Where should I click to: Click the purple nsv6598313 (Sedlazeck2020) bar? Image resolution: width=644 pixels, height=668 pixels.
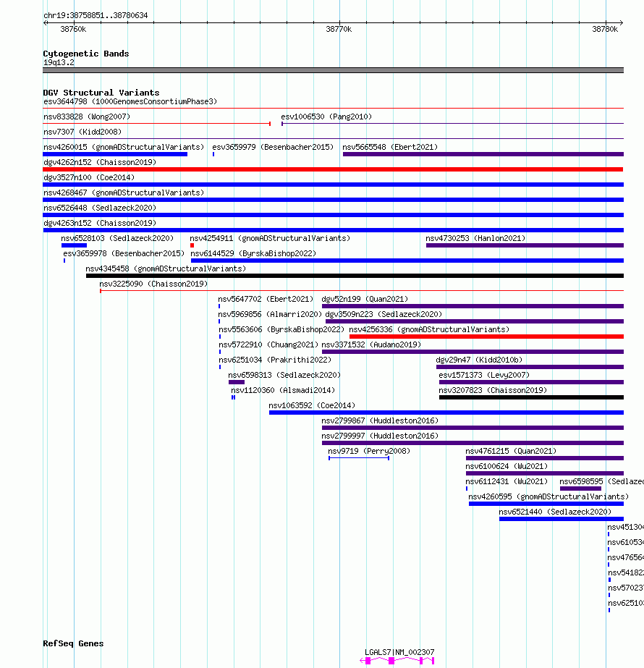click(237, 382)
